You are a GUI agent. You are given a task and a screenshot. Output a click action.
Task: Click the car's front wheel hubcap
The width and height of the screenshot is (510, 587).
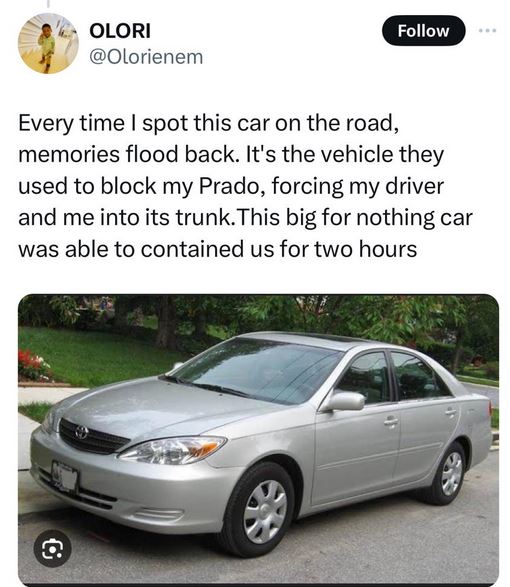pos(265,511)
